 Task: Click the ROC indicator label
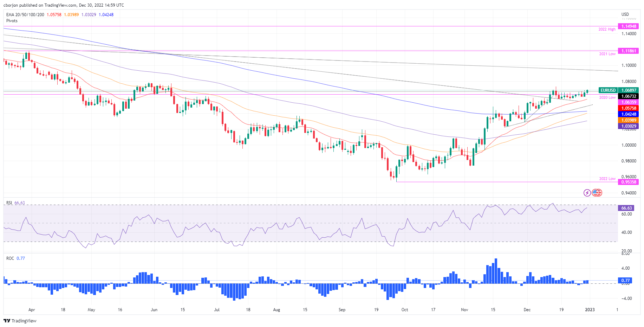click(x=10, y=258)
